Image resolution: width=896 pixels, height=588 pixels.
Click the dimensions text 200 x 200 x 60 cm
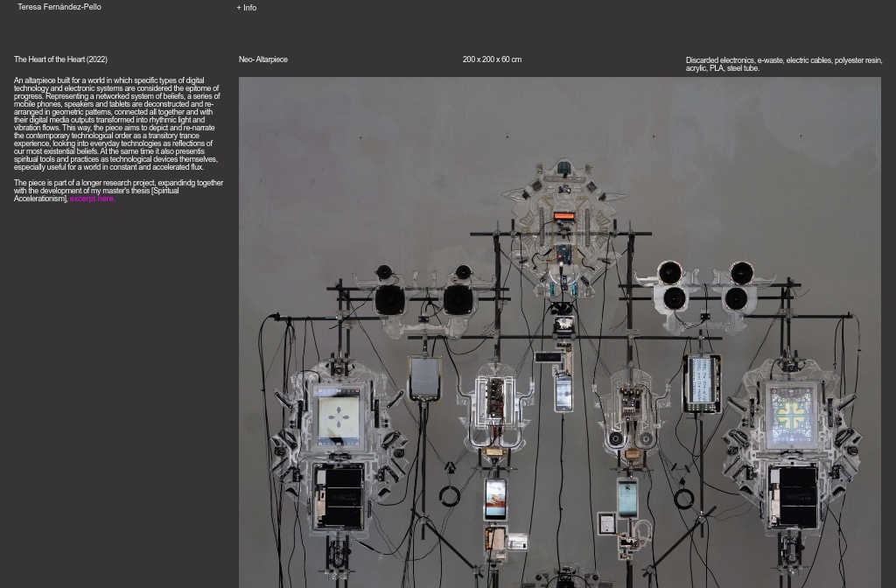tap(492, 59)
